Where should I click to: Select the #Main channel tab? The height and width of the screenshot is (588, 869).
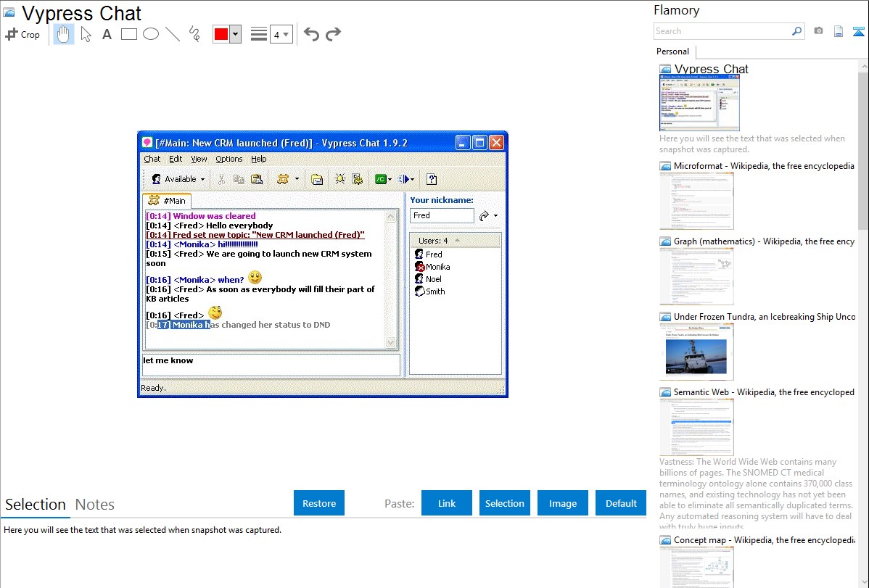click(x=168, y=201)
